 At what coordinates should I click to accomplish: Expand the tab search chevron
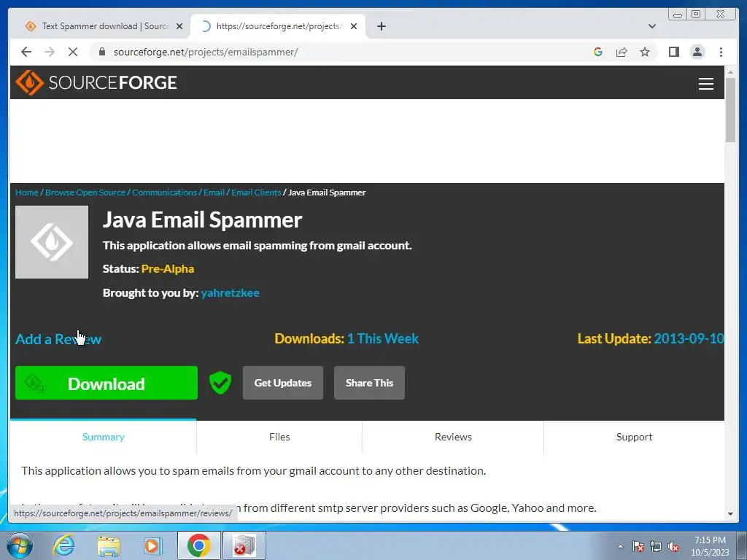[x=651, y=26]
